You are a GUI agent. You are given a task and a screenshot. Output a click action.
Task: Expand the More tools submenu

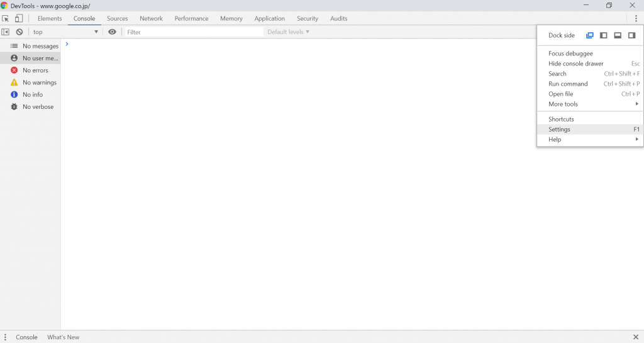[x=590, y=104]
